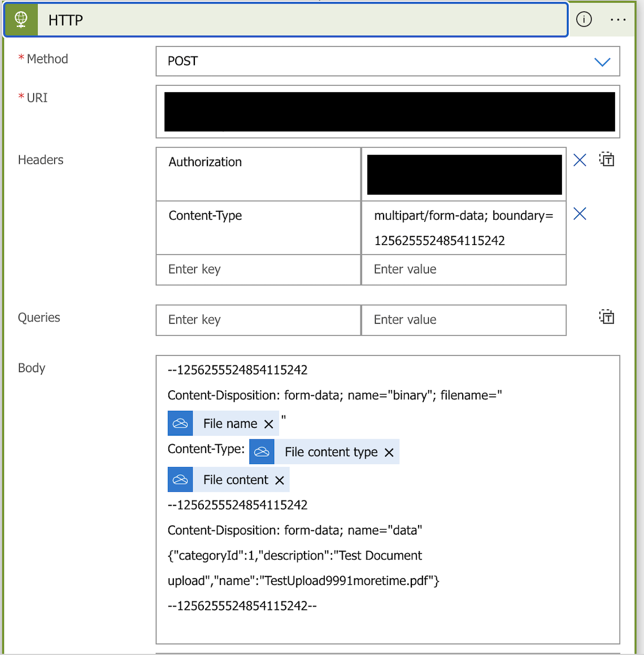Open the info icon for HTTP action
644x655 pixels.
pyautogui.click(x=584, y=19)
